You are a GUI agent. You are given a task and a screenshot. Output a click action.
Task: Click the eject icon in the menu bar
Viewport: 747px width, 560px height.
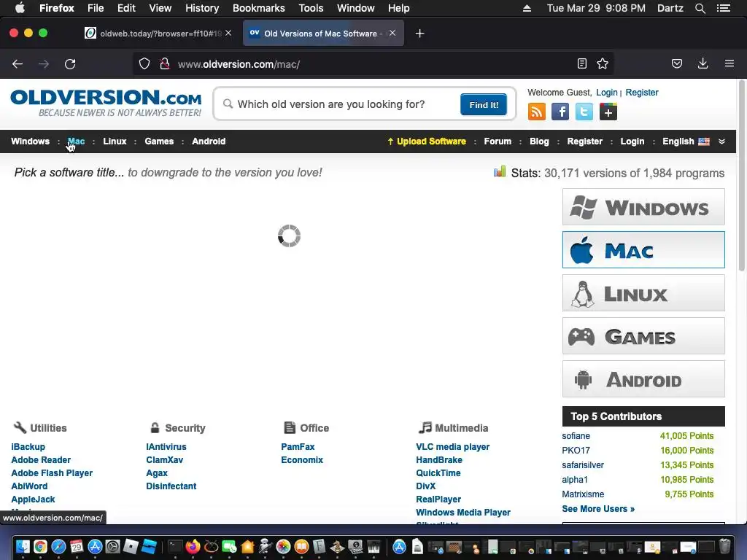point(527,8)
